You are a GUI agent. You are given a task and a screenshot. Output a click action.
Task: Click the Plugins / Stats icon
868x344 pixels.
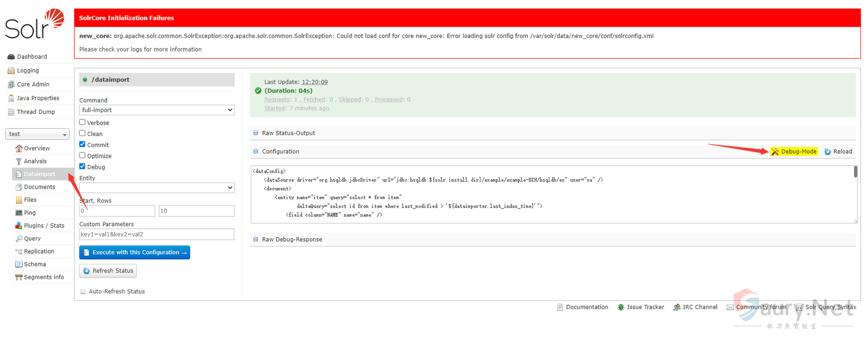click(19, 226)
